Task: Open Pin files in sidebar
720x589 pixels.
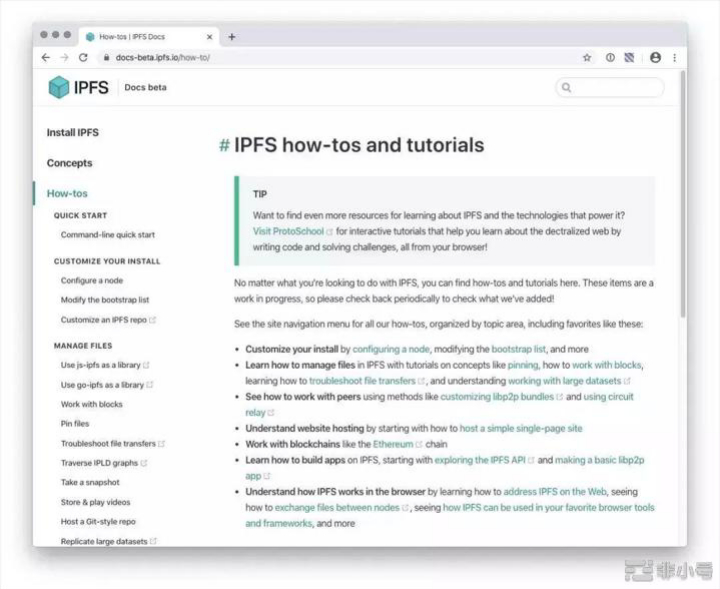Action: 75,423
